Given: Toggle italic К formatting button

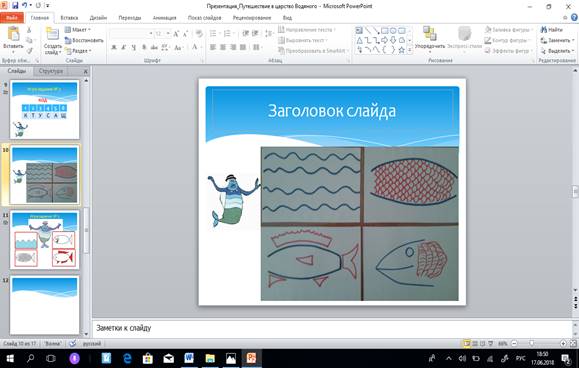Looking at the screenshot, I should click(124, 47).
